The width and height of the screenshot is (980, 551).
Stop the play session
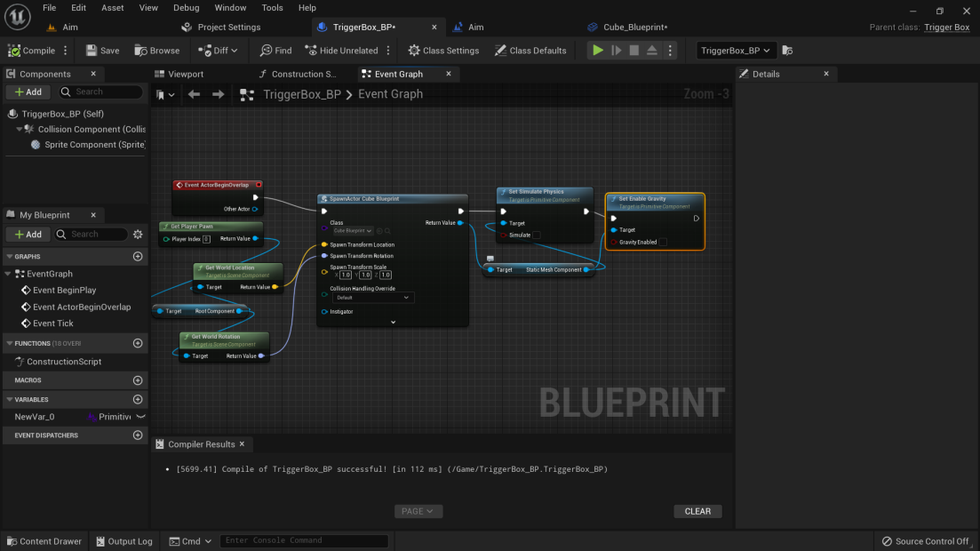coord(633,51)
